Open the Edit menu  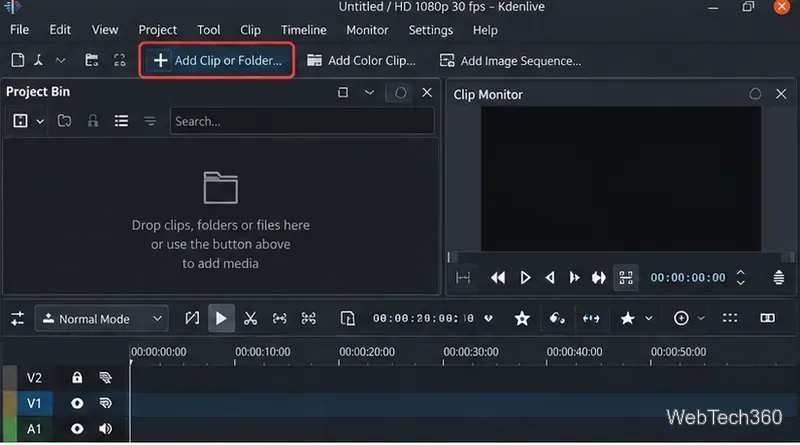tap(60, 30)
